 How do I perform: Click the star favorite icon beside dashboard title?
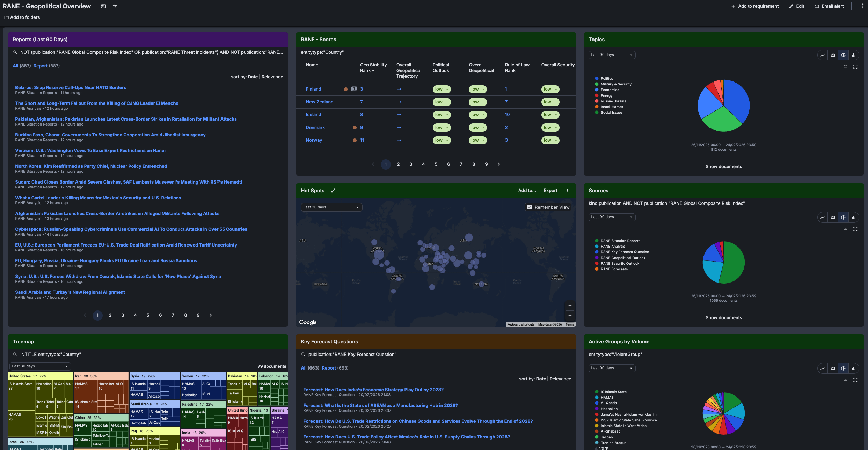pyautogui.click(x=115, y=6)
